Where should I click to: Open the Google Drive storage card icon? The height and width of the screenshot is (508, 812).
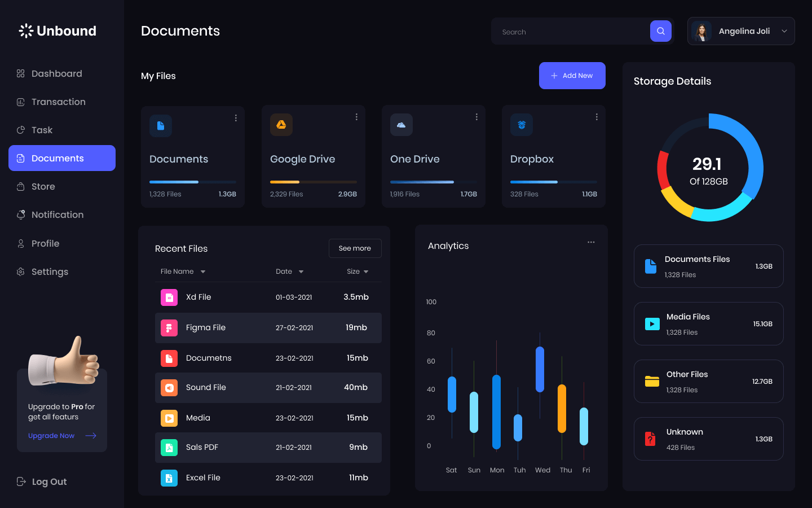pyautogui.click(x=281, y=125)
